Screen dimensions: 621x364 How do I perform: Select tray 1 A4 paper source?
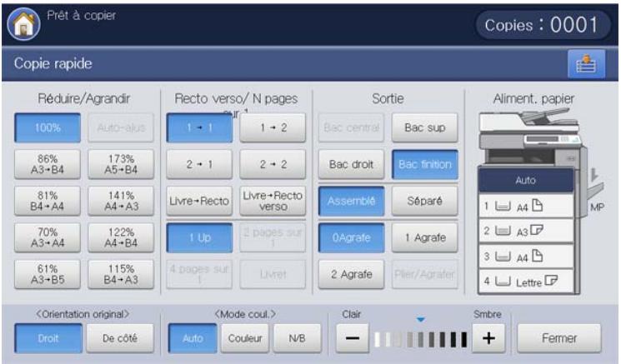(x=526, y=205)
